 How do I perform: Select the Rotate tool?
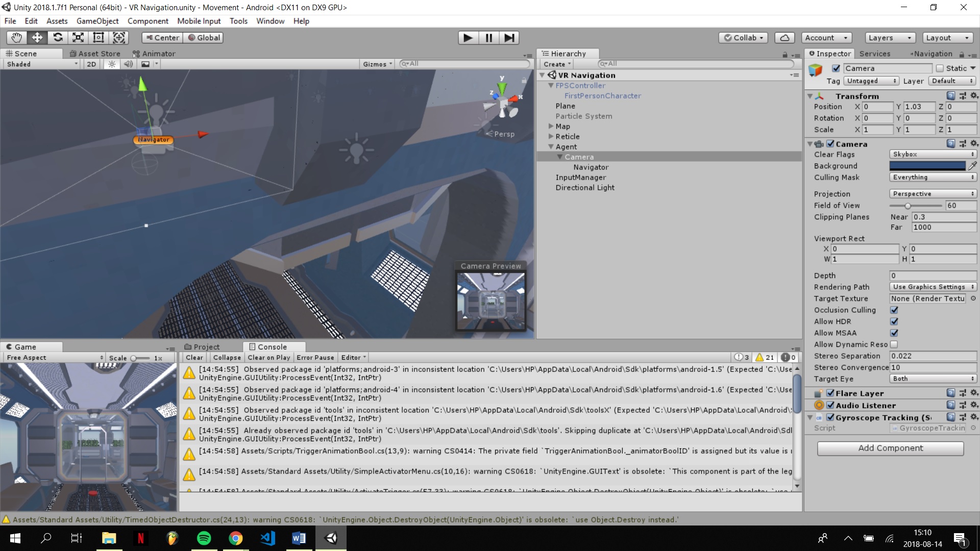tap(58, 37)
